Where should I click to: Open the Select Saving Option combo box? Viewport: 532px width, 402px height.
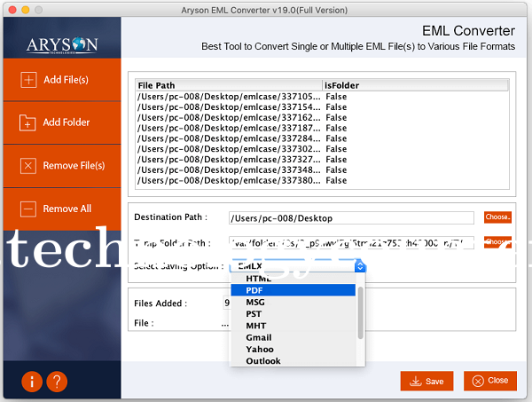(298, 266)
